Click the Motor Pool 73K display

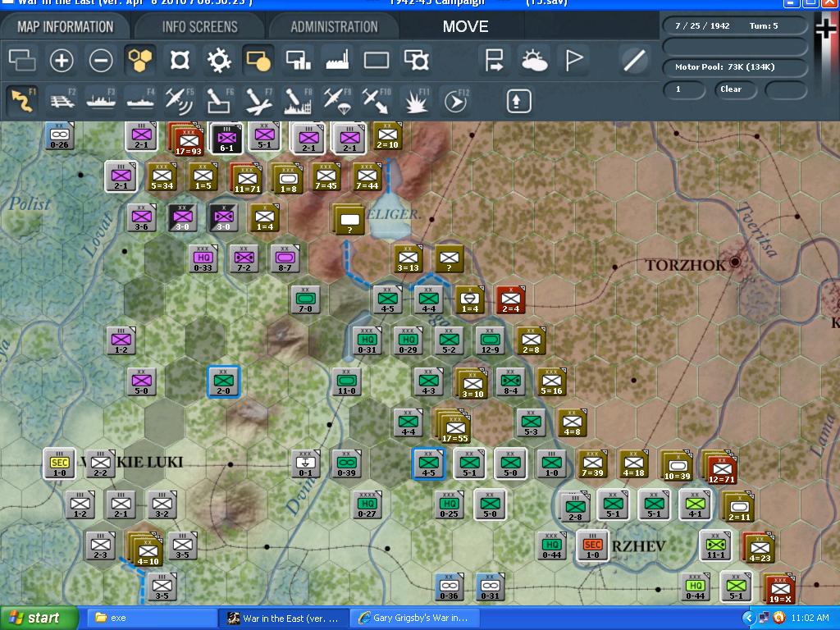point(734,67)
